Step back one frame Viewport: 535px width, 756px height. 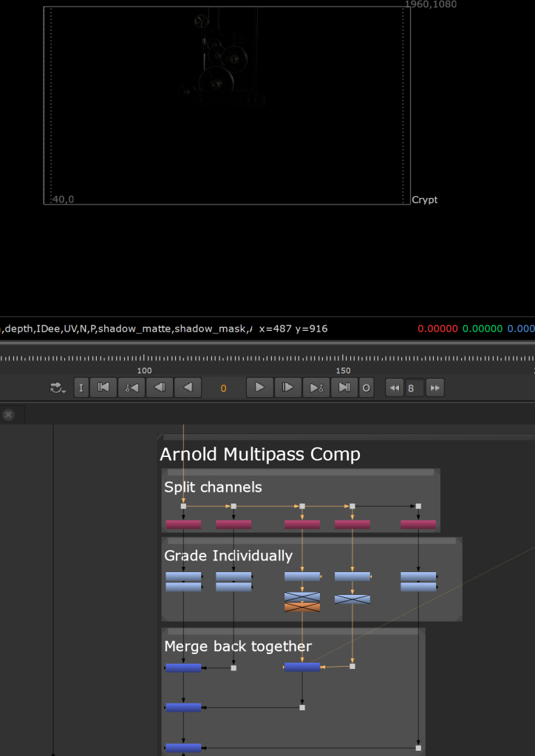pos(160,388)
